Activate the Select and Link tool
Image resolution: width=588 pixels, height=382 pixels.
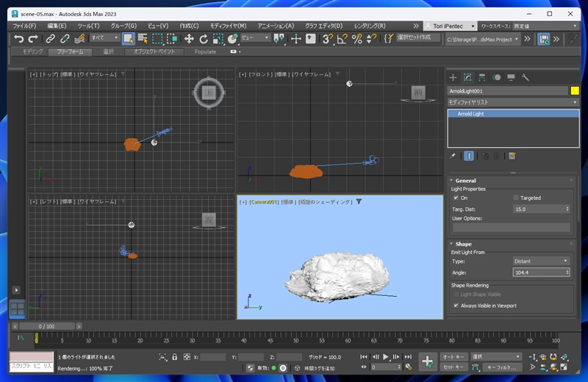[x=50, y=39]
